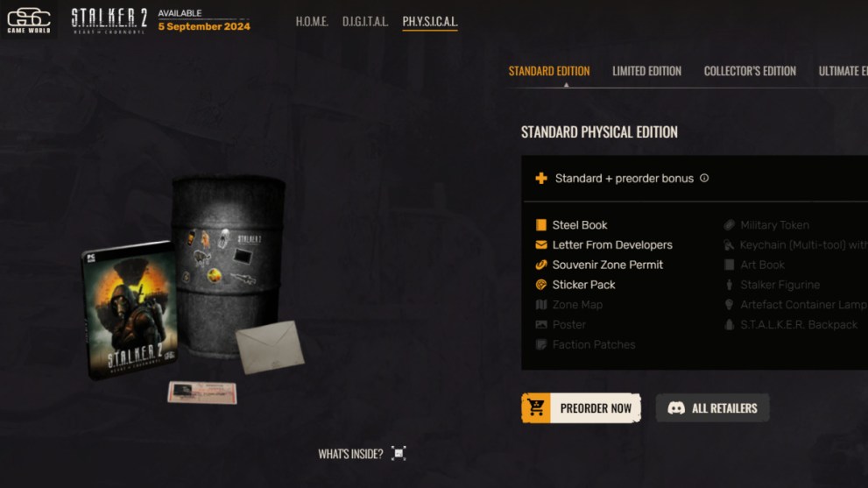Click the steel book game case image
The width and height of the screenshot is (868, 488).
[131, 309]
